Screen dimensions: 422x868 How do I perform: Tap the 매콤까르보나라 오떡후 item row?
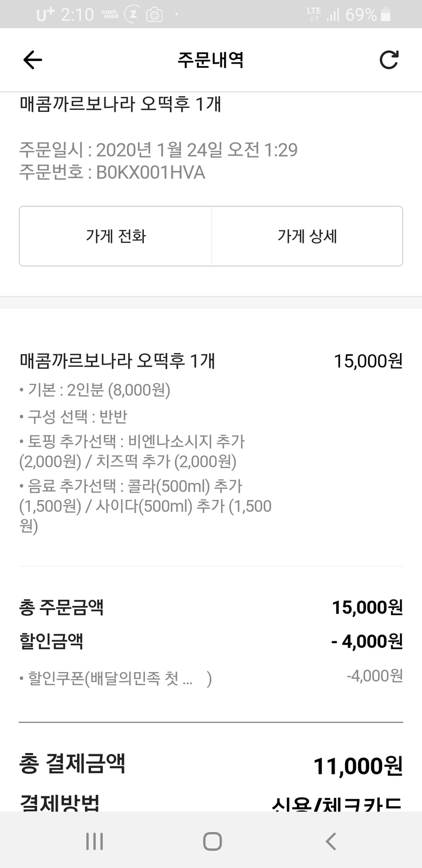117,361
